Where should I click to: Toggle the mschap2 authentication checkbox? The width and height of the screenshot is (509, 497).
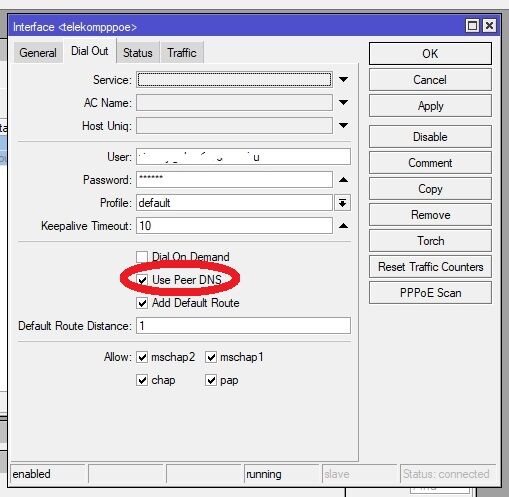click(142, 357)
